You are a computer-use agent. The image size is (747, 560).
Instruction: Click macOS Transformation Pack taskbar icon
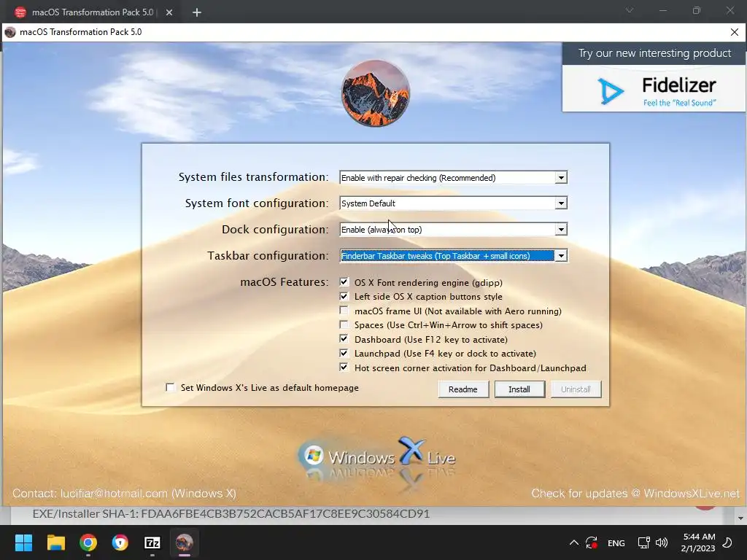[185, 542]
